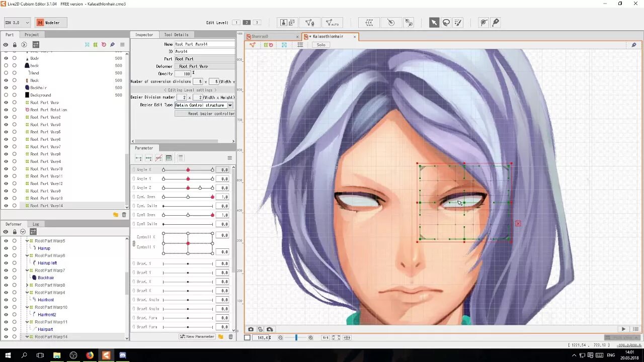644x362 pixels.
Task: Toggle visibility of Background part
Action: [x=6, y=95]
